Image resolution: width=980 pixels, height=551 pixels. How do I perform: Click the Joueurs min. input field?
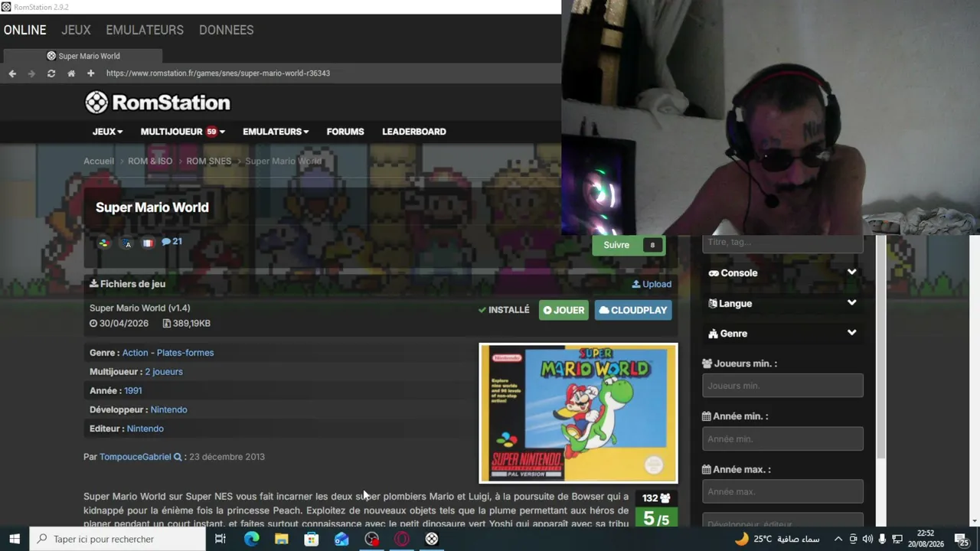tap(782, 386)
